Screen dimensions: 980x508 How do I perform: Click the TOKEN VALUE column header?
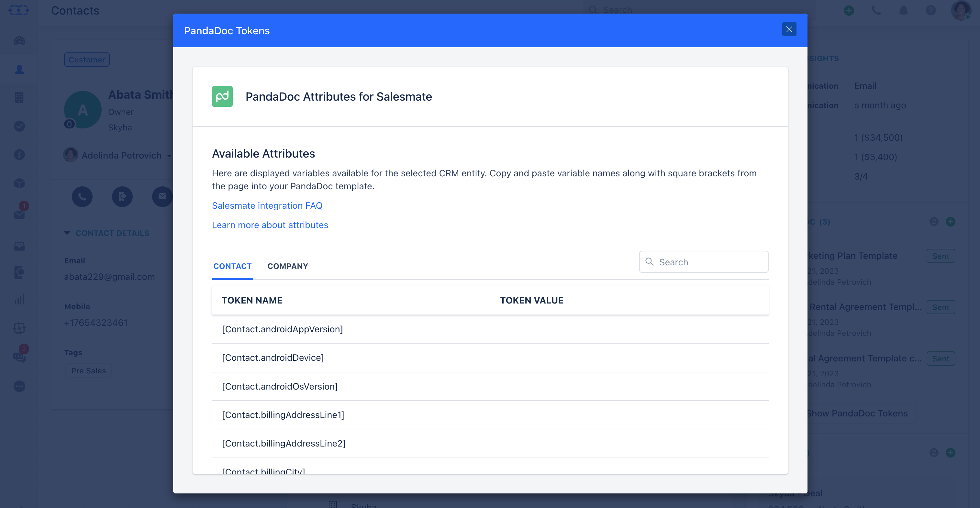(531, 300)
